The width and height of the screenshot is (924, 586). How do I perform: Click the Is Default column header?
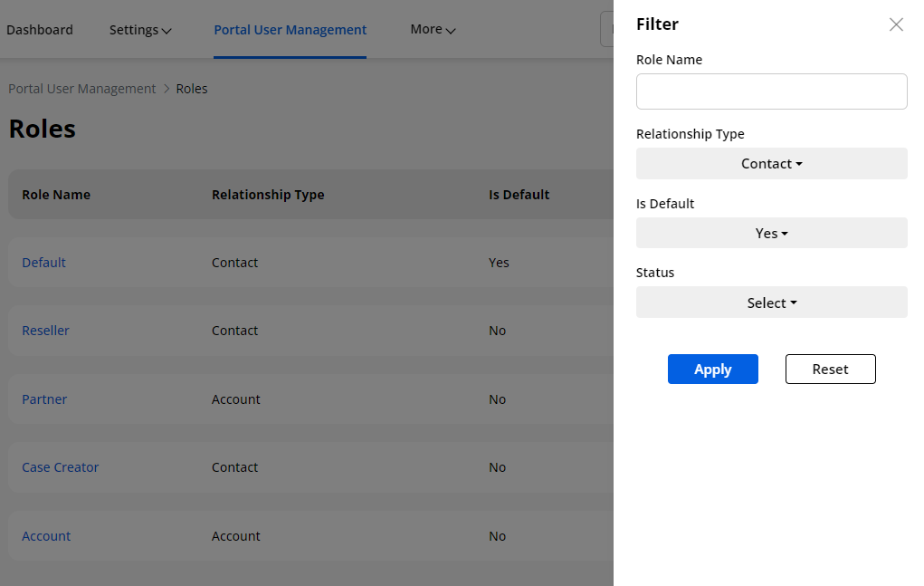(x=519, y=195)
